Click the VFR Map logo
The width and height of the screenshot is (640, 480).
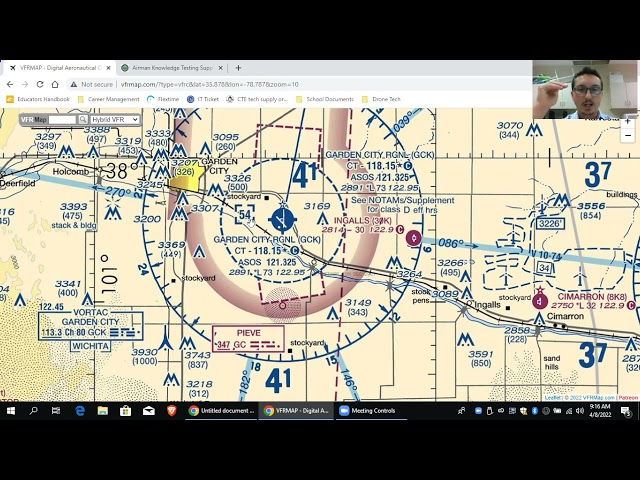pos(33,119)
